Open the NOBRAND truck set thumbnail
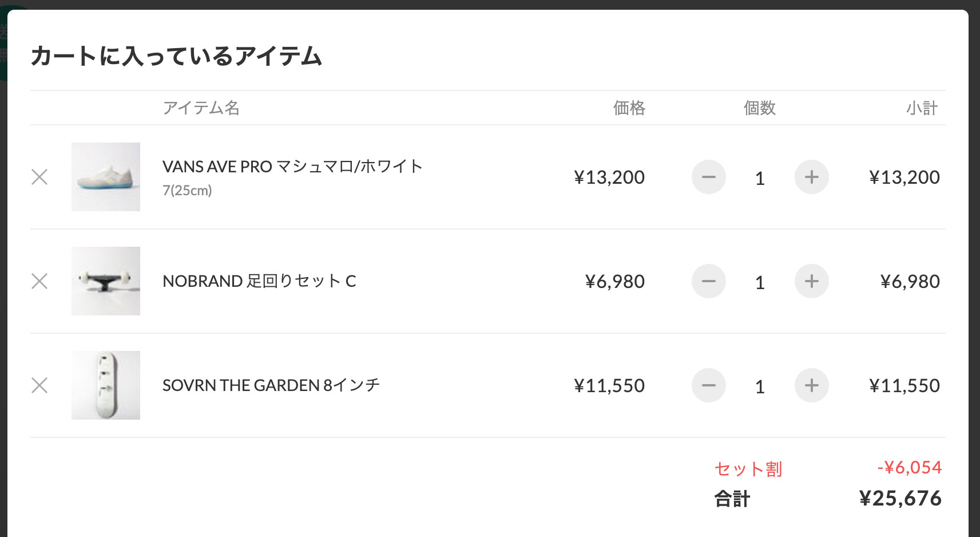 (106, 281)
